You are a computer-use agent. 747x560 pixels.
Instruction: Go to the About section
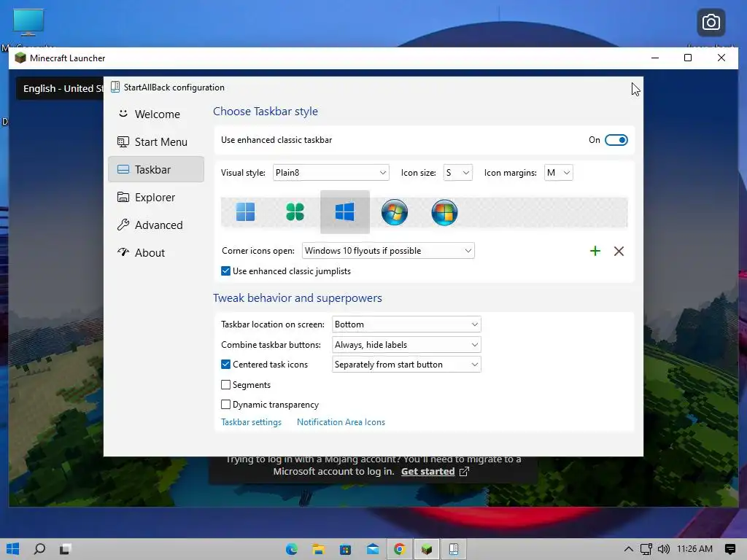click(x=156, y=252)
